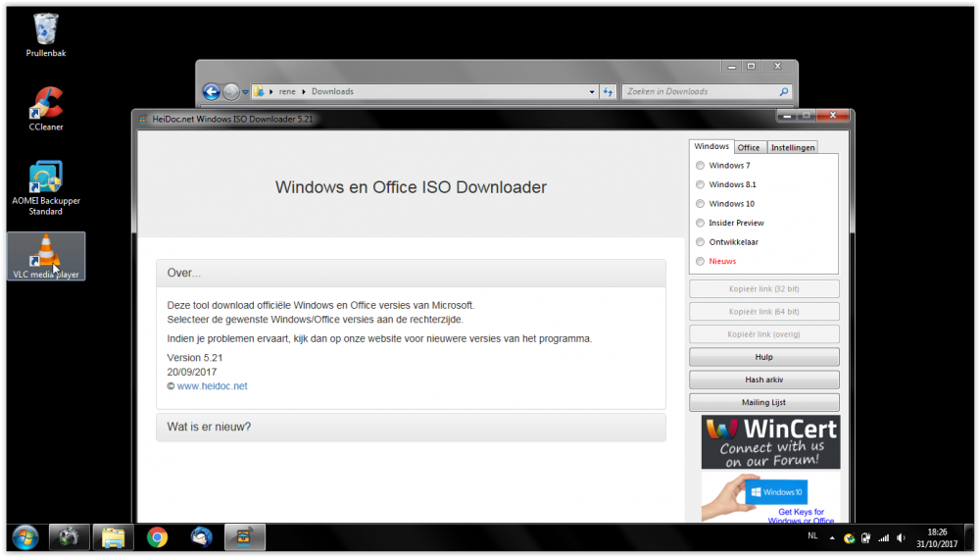Maximize the Downloads Explorer window

click(x=752, y=67)
